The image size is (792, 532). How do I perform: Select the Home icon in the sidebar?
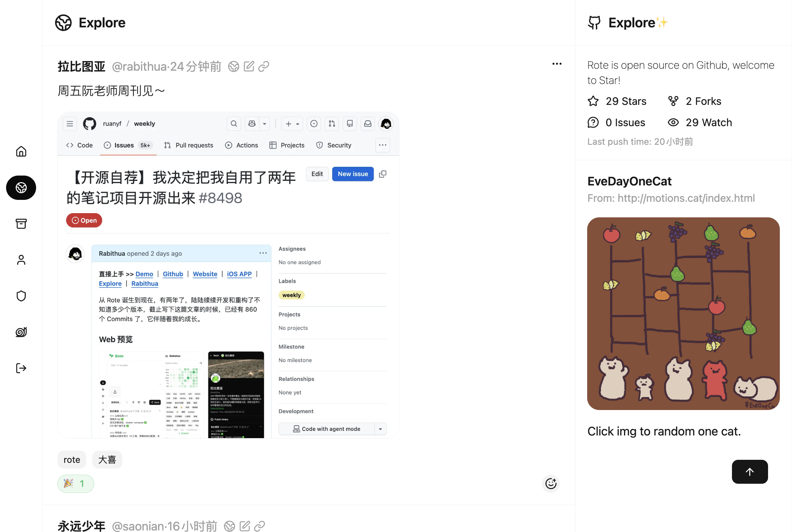21,151
